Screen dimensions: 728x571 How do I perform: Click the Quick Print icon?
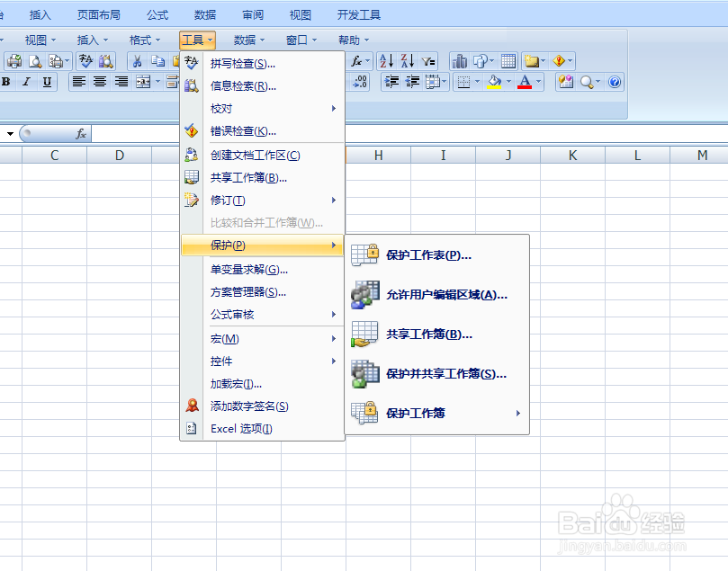[x=13, y=61]
